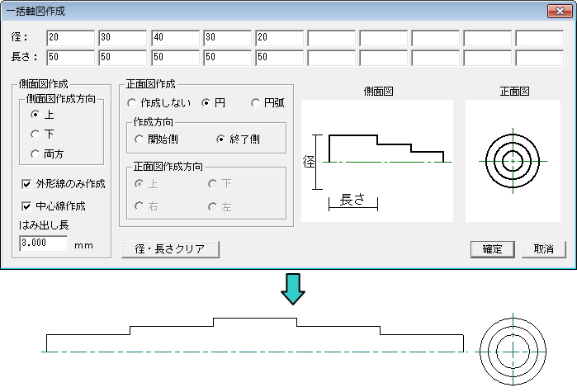This screenshot has width=577, height=392.
Task: Click the 取消 cancel button
Action: (542, 249)
